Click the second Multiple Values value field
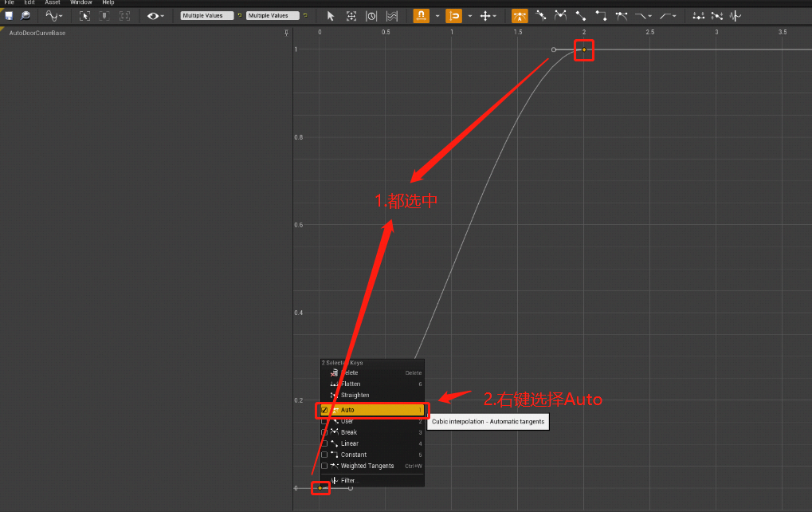Viewport: 812px width, 512px height. pos(273,15)
